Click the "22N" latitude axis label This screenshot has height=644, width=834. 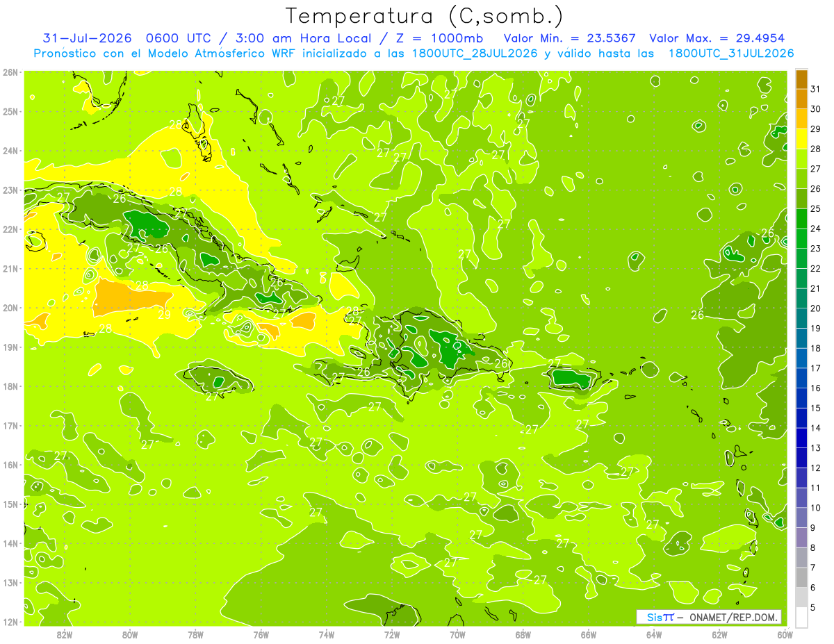(x=10, y=229)
